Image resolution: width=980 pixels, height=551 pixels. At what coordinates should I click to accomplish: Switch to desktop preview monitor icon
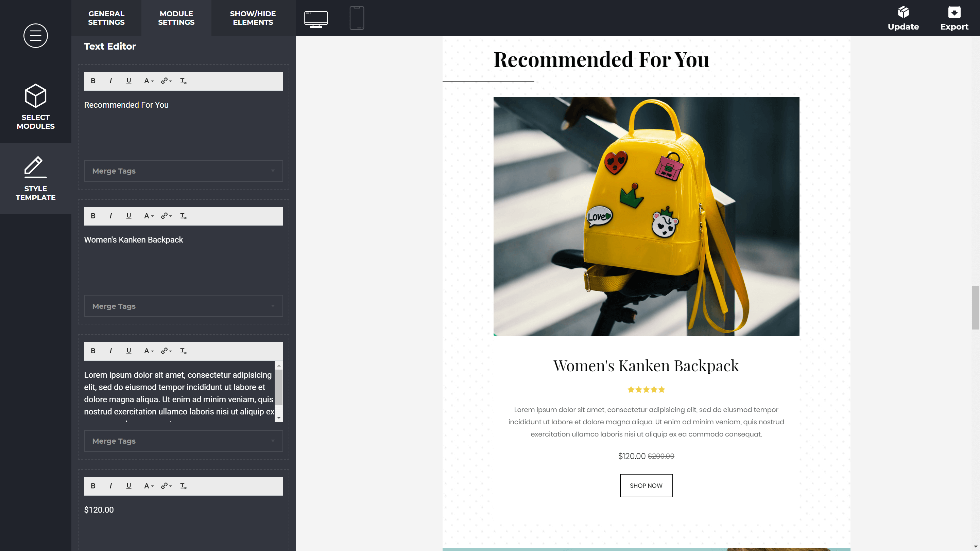pos(316,19)
